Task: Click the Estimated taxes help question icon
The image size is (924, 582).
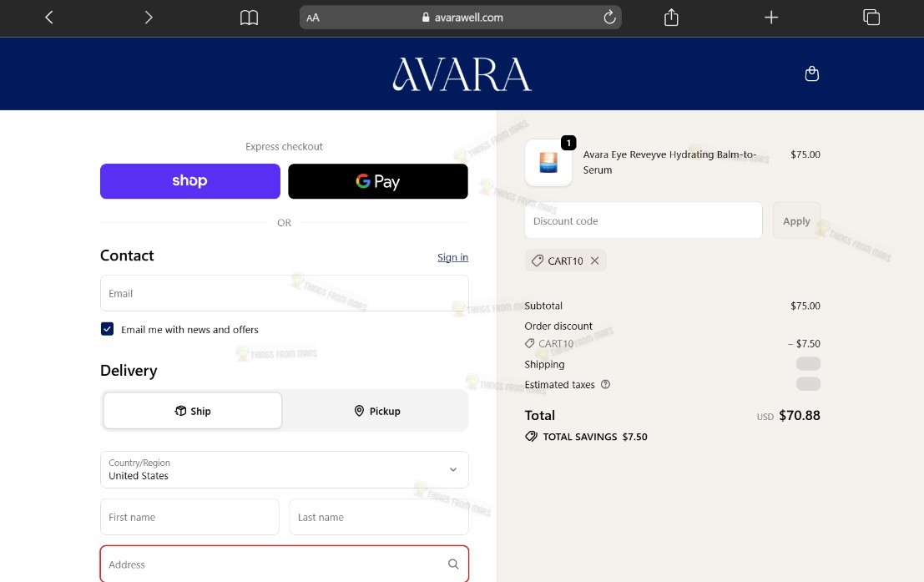Action: [605, 384]
